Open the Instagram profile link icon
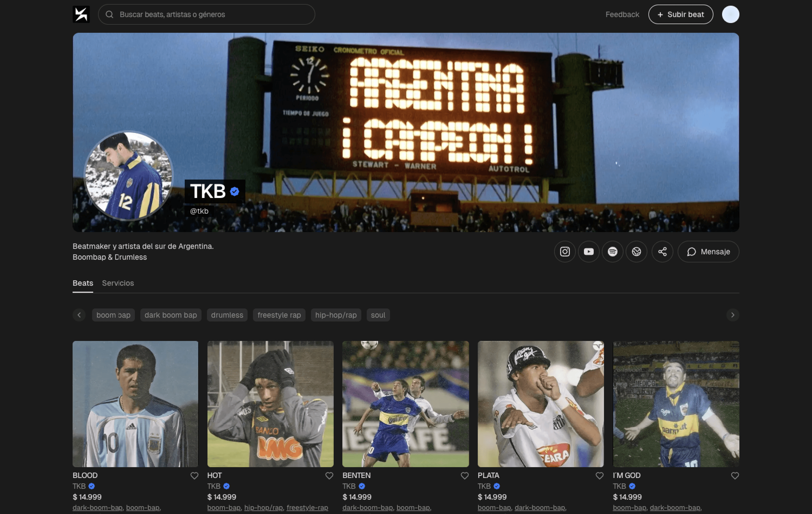Image resolution: width=812 pixels, height=514 pixels. (565, 252)
